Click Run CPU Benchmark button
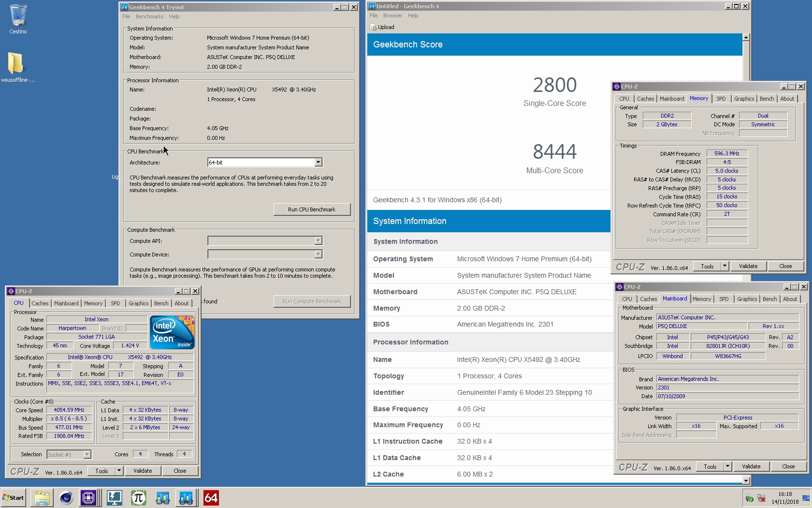 click(x=312, y=209)
